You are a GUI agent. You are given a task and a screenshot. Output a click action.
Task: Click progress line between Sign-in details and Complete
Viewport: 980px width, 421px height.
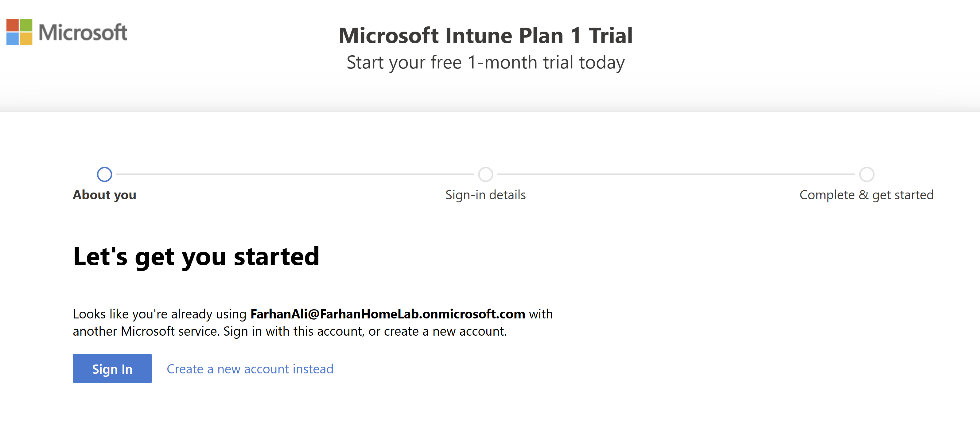tap(676, 174)
